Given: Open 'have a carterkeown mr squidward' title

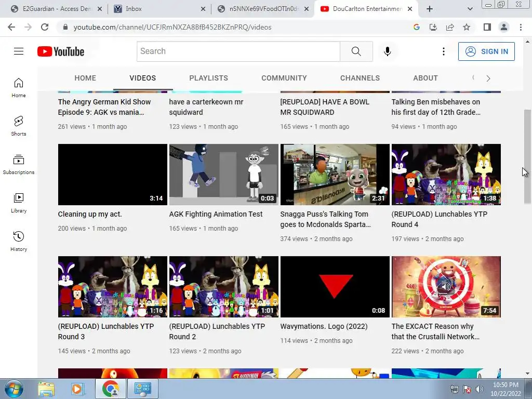Looking at the screenshot, I should click(x=206, y=107).
